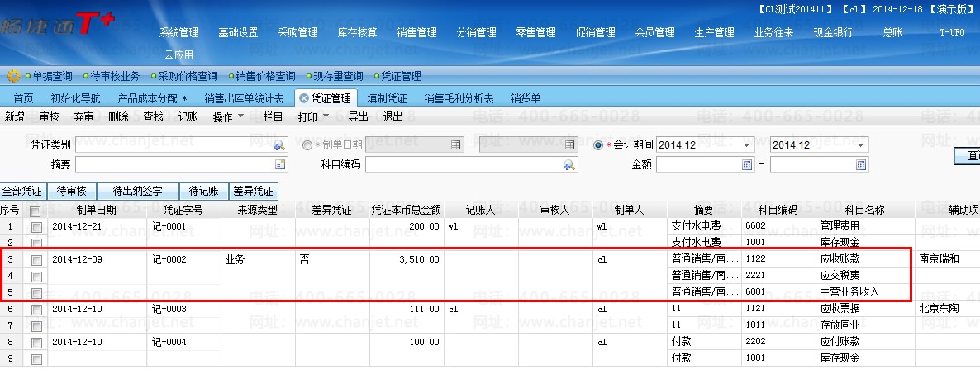Select the 会计期间 radio button
Screen dimensions: 980x379
pos(598,145)
